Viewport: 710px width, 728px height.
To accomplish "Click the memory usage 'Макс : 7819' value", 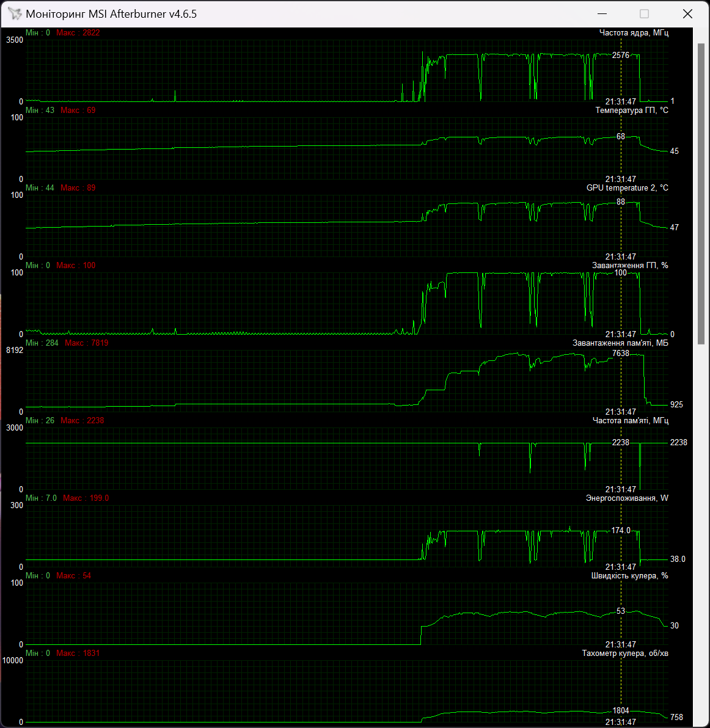I will pyautogui.click(x=86, y=343).
